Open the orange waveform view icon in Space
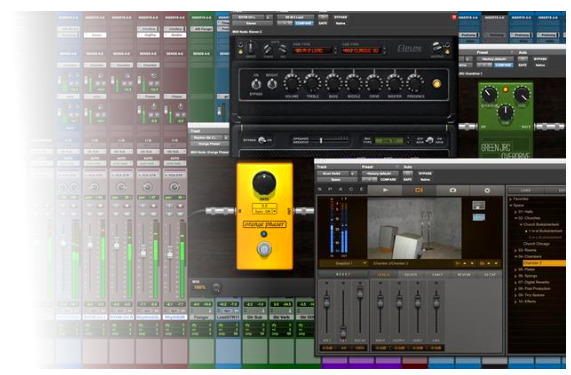571x375 pixels. coord(419,190)
